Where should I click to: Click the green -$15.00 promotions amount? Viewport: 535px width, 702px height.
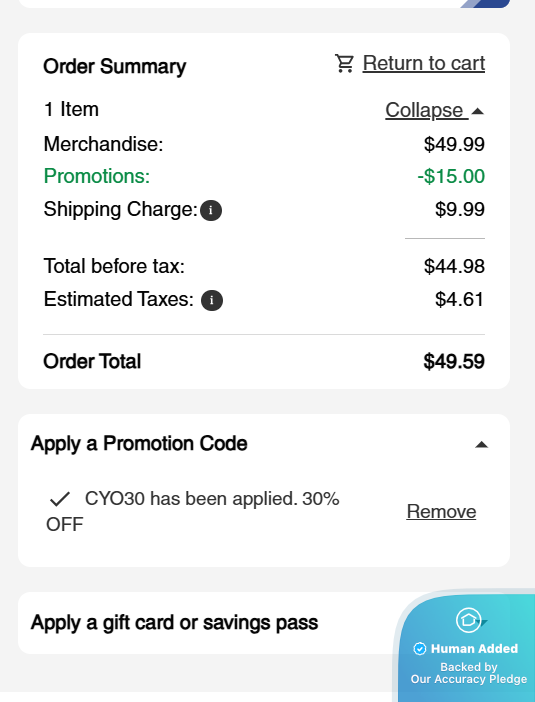451,176
